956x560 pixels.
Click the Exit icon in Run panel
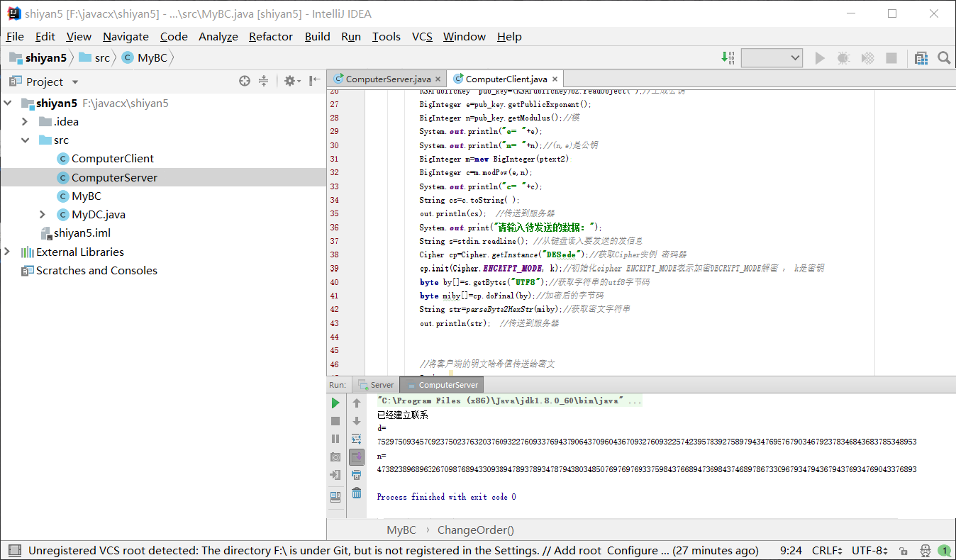[335, 475]
